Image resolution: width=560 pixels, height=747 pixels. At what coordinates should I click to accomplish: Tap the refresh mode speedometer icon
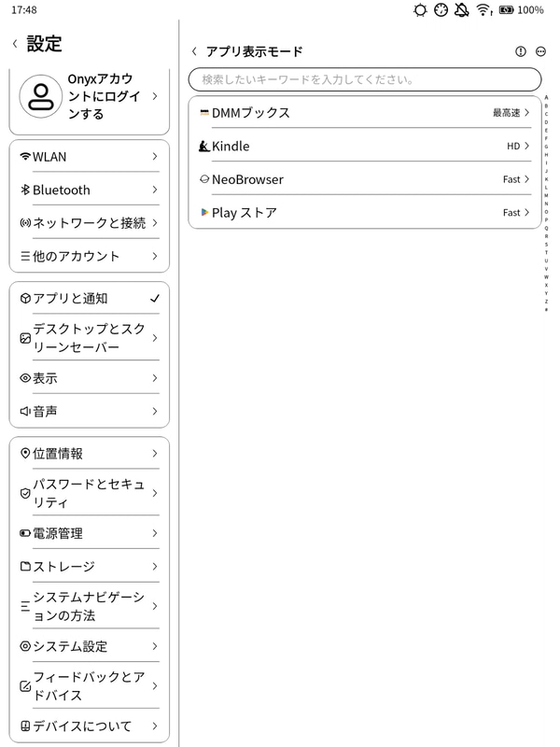pos(441,11)
